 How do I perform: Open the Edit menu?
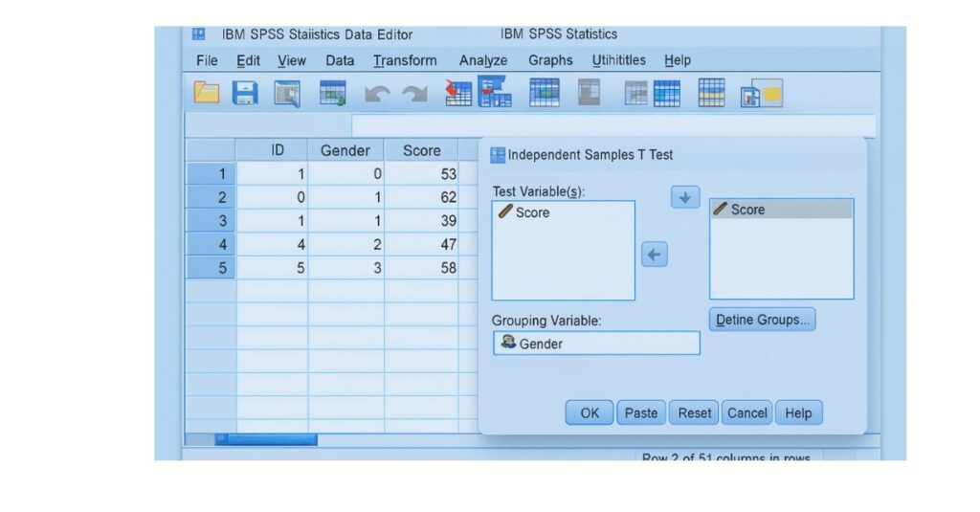(248, 60)
